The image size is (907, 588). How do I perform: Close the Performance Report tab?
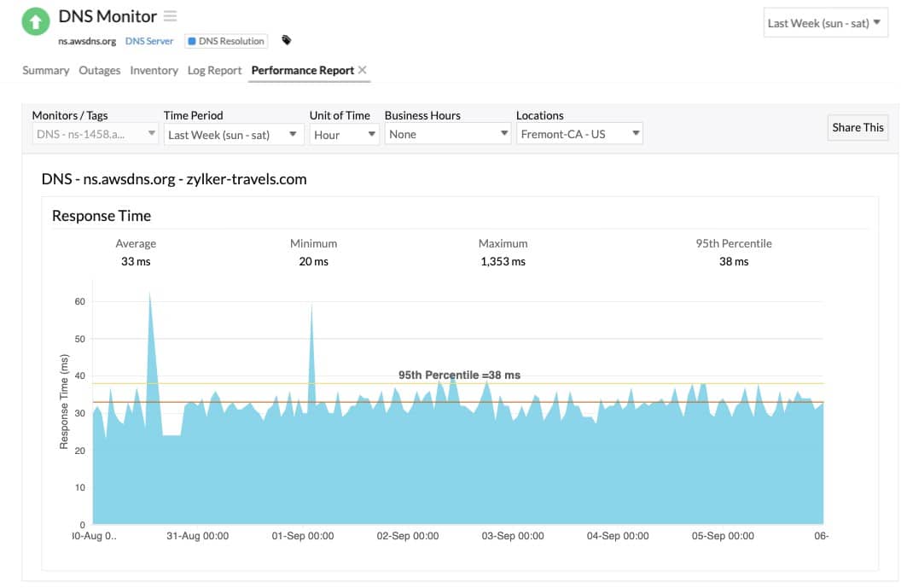362,69
